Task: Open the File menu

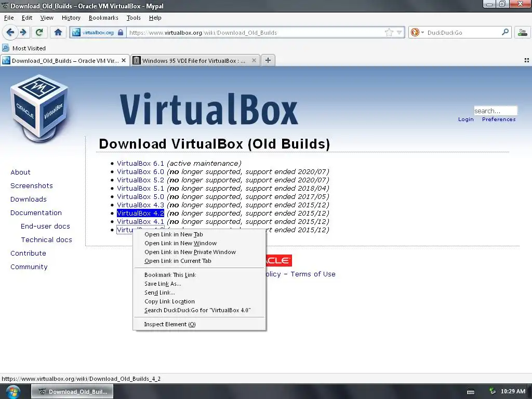Action: pyautogui.click(x=9, y=18)
